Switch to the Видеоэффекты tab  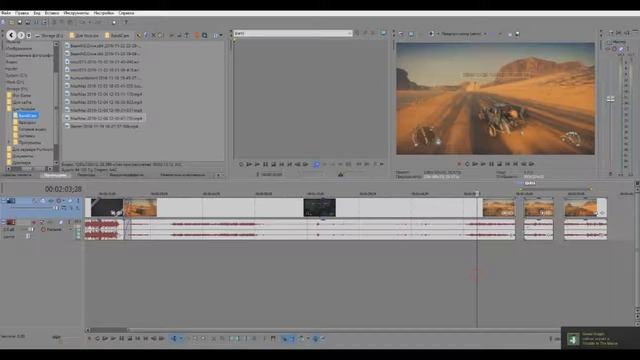tap(126, 175)
